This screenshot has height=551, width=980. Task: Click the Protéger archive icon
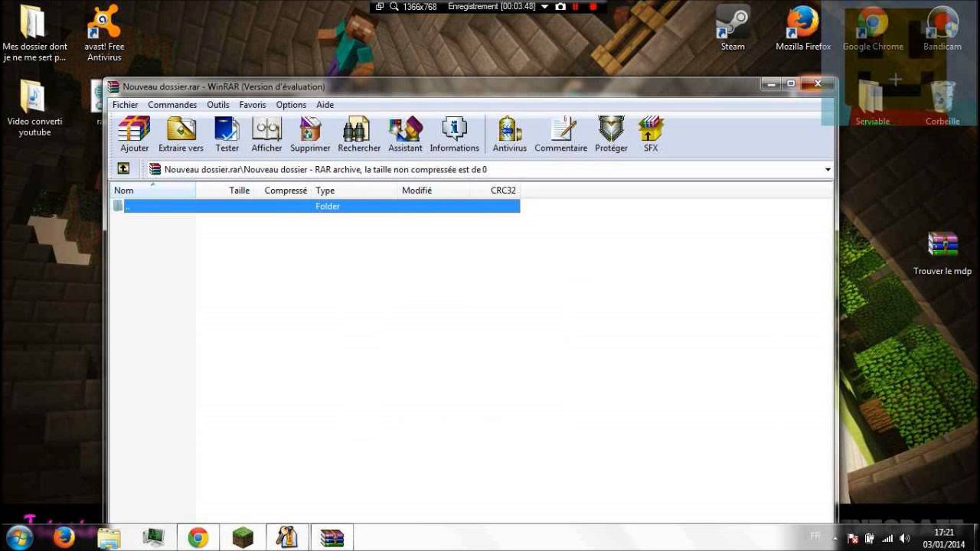611,135
